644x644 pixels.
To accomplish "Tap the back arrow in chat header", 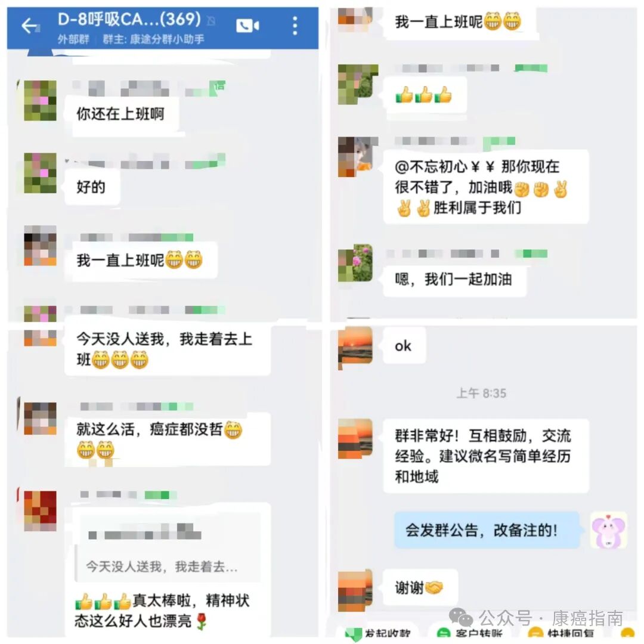I will 30,26.
